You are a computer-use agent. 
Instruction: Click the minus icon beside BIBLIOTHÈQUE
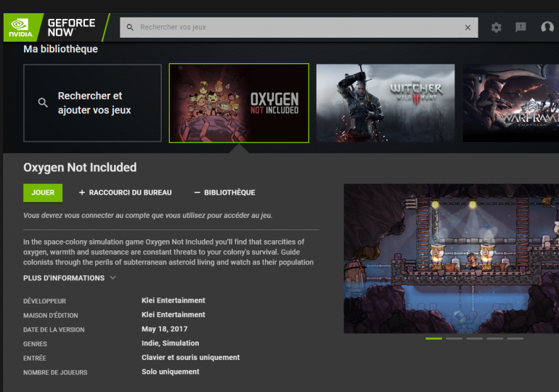coord(197,193)
